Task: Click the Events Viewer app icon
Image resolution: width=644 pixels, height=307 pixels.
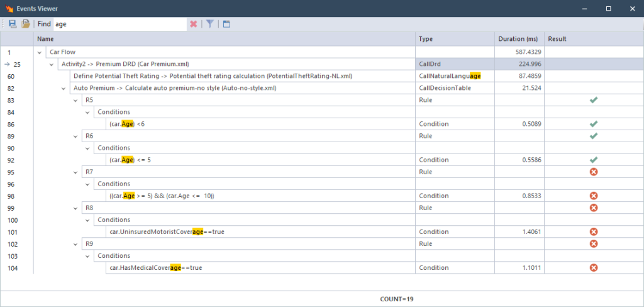Action: [x=10, y=8]
